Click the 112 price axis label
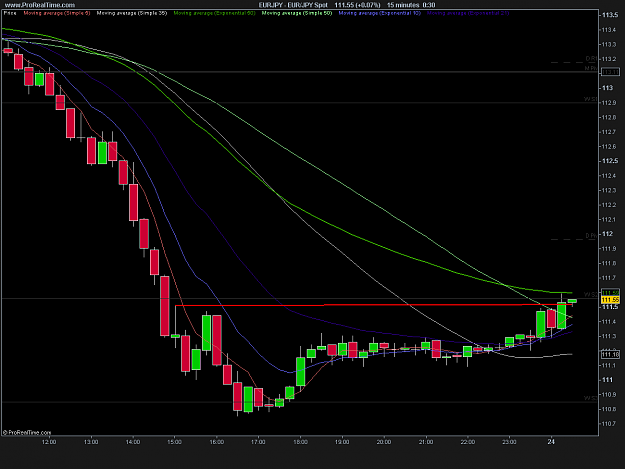Screen dimensions: 625x469 [x=607, y=234]
